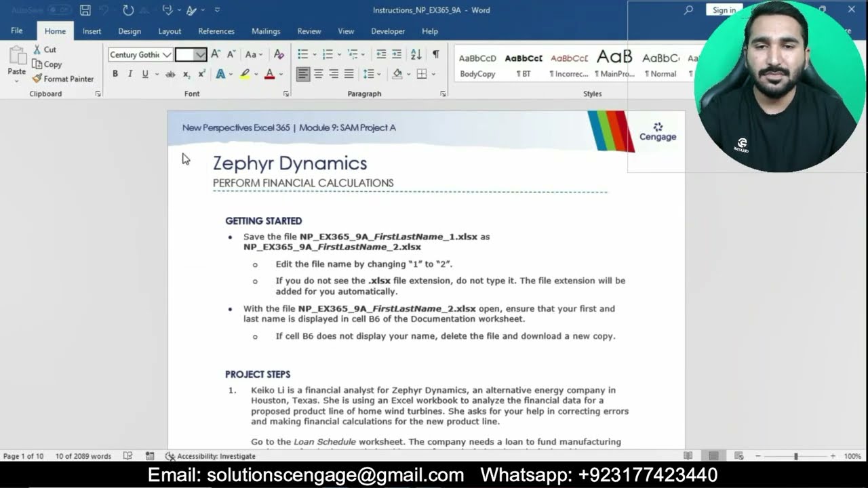This screenshot has height=488, width=868.
Task: Open the font name dropdown Century Gothic
Action: (167, 55)
